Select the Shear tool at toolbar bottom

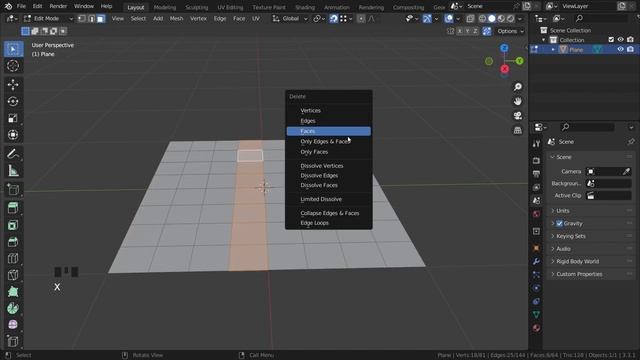pyautogui.click(x=13, y=341)
